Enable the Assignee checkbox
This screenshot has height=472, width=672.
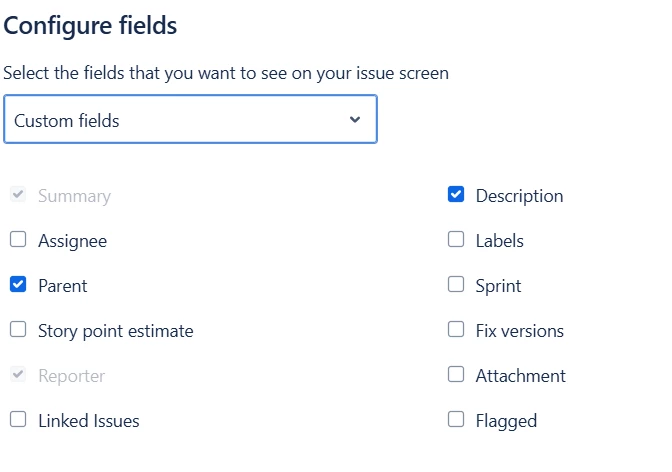[18, 240]
